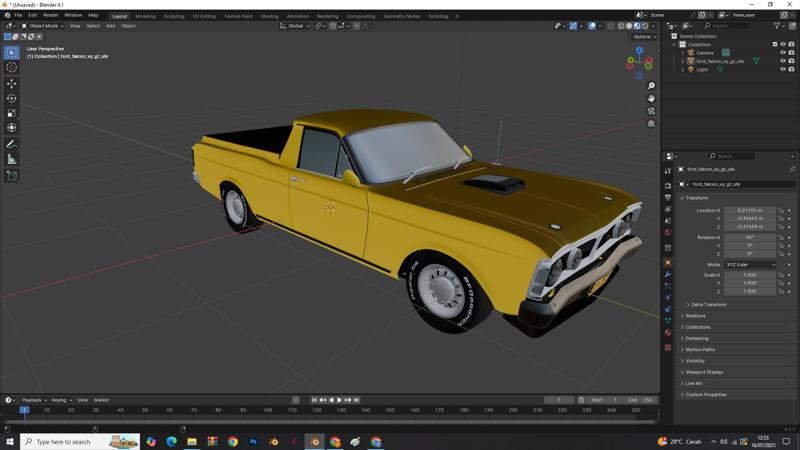800x450 pixels.
Task: Toggle X-ray mode in viewport header
Action: point(610,26)
